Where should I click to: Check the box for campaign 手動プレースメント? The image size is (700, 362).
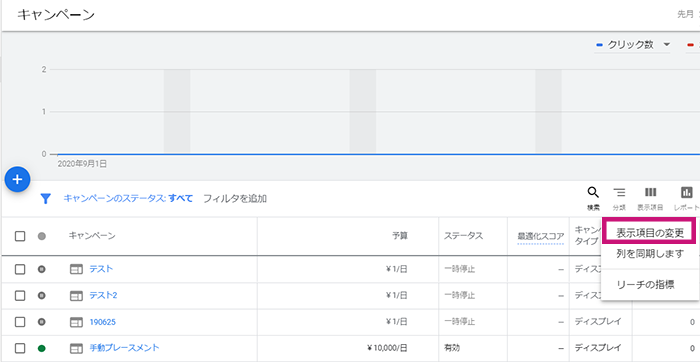point(20,348)
